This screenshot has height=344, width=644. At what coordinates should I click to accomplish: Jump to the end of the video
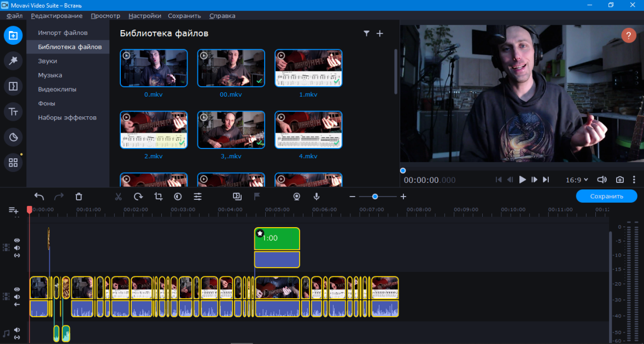point(546,180)
